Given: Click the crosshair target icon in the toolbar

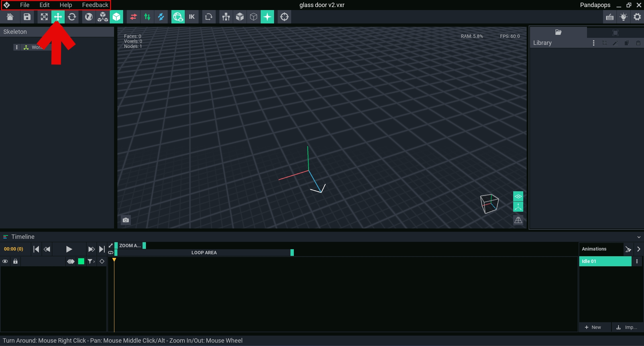Looking at the screenshot, I should point(284,17).
